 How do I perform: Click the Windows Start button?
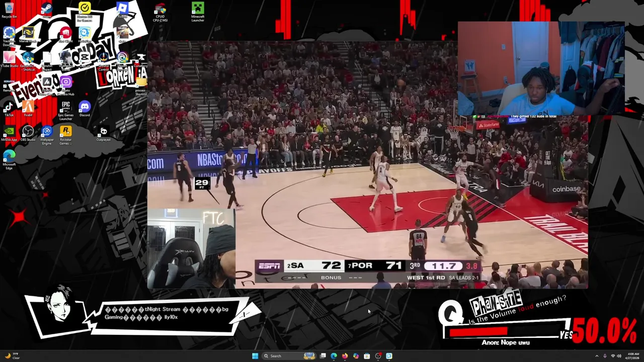[255, 356]
